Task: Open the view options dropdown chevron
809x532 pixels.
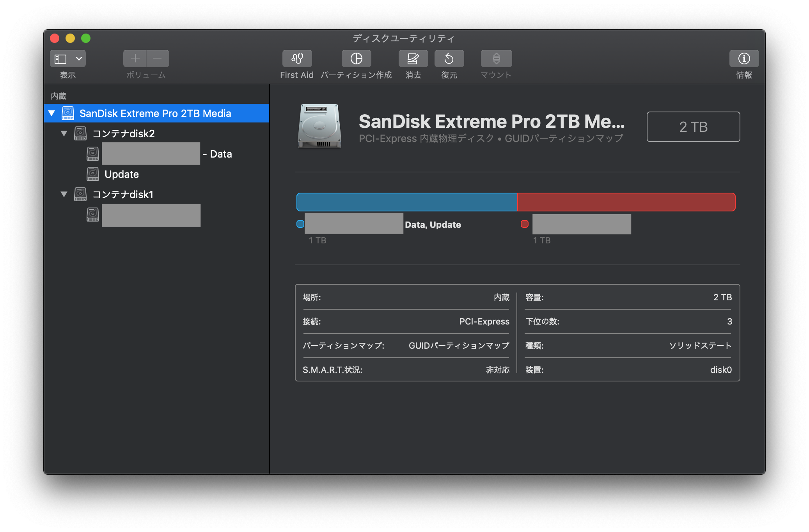Action: tap(79, 59)
